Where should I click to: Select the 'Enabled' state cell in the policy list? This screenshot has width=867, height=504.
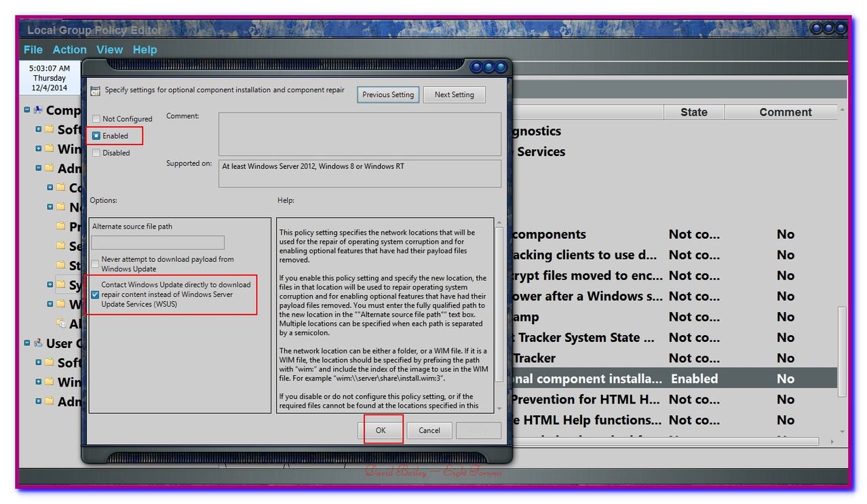[694, 379]
